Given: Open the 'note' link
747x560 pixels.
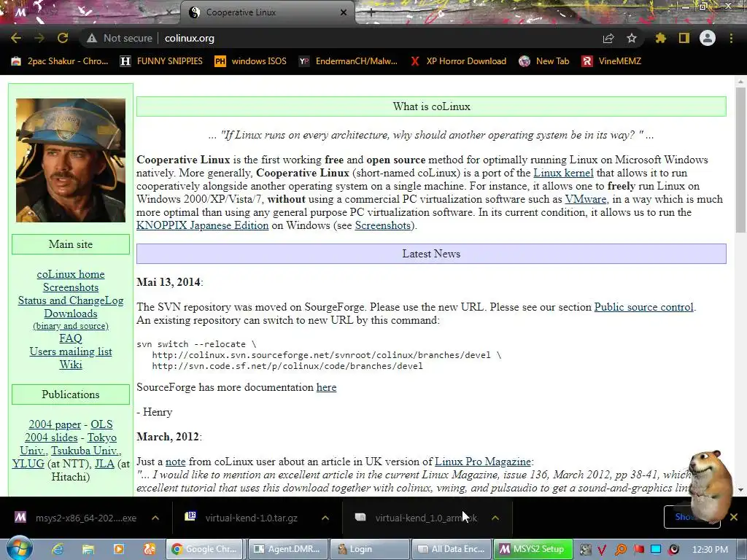Looking at the screenshot, I should click(x=175, y=462).
